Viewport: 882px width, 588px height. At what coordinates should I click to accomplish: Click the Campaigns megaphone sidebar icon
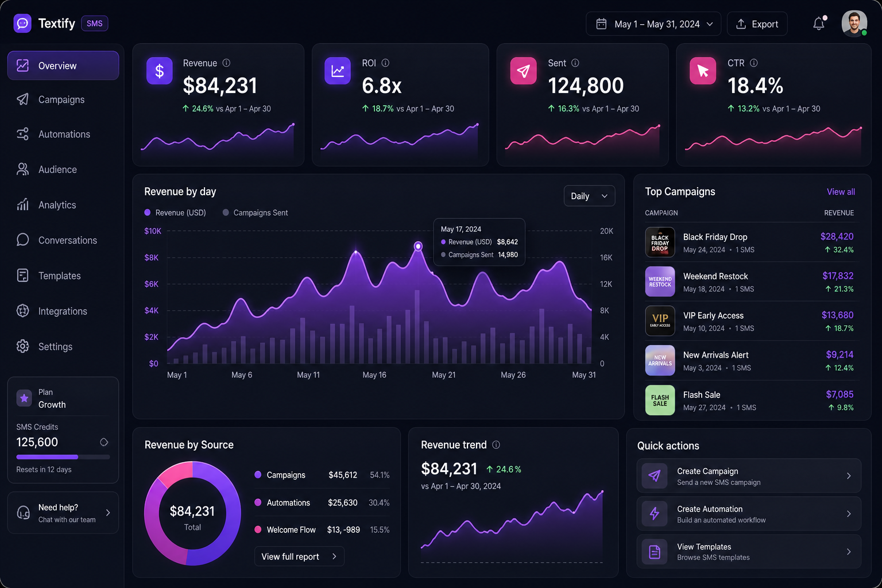(22, 99)
